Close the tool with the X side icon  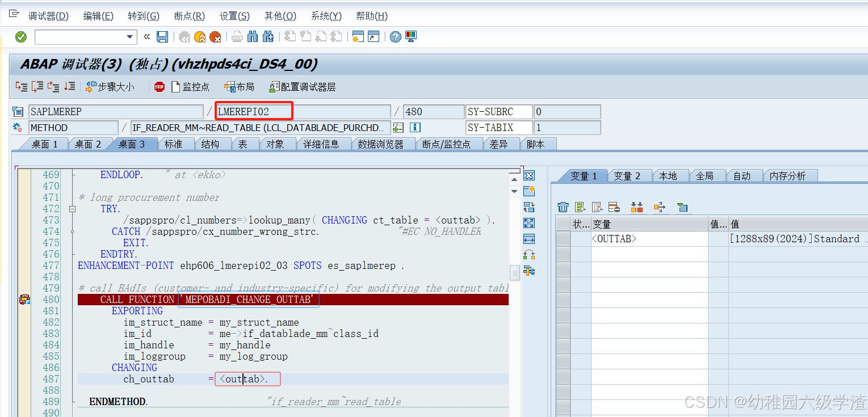coord(529,175)
